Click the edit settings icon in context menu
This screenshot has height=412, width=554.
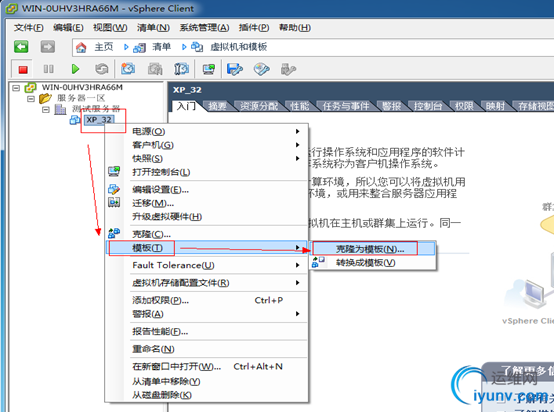(x=114, y=189)
